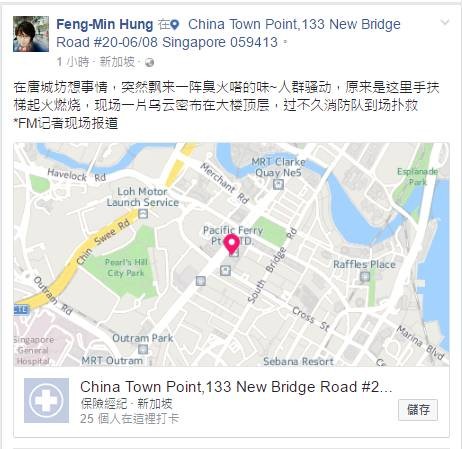The width and height of the screenshot is (462, 449).
Task: Click the 1 小時 timestamp
Action: pyautogui.click(x=73, y=62)
